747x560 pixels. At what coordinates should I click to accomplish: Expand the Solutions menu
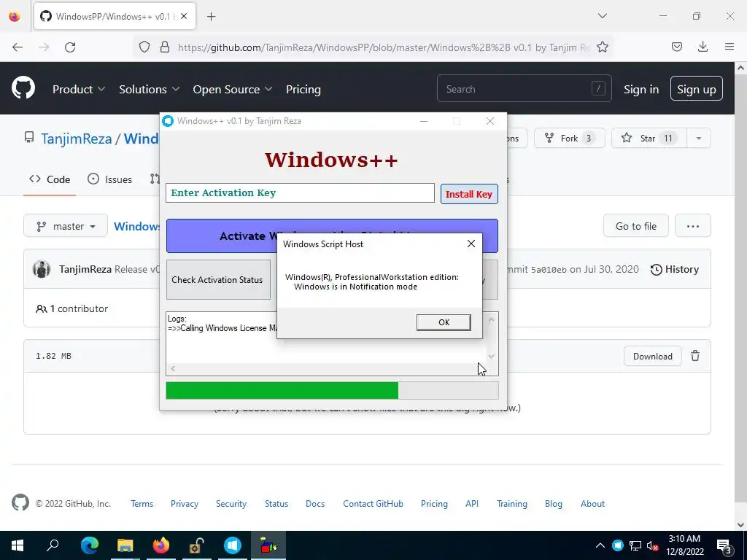[149, 89]
